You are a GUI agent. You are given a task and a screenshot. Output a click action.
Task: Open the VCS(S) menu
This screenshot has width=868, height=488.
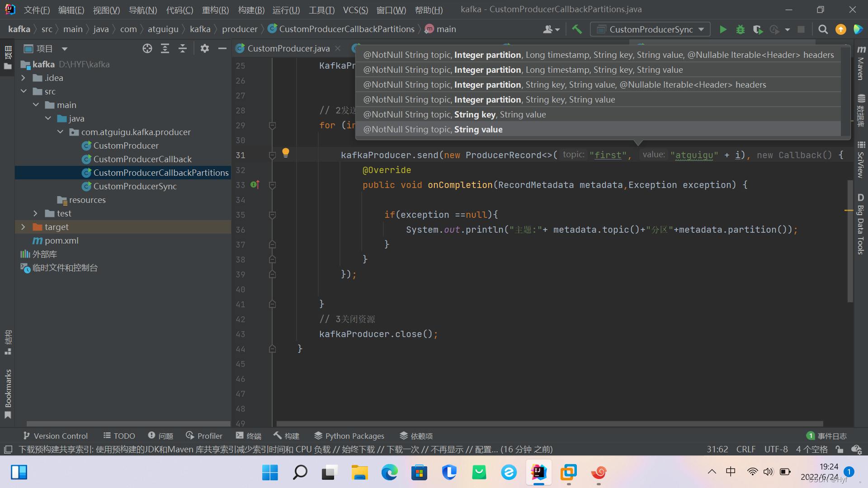coord(355,9)
